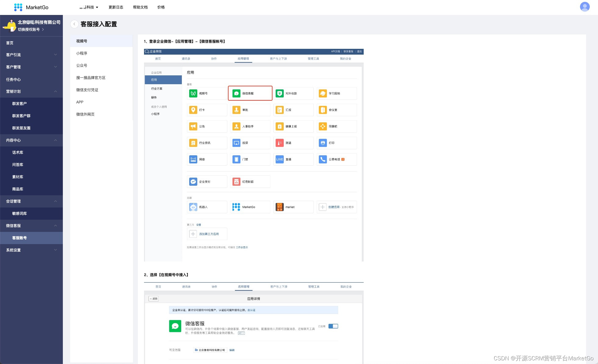Click the 视频号 app icon
598x364 pixels.
coord(193,93)
